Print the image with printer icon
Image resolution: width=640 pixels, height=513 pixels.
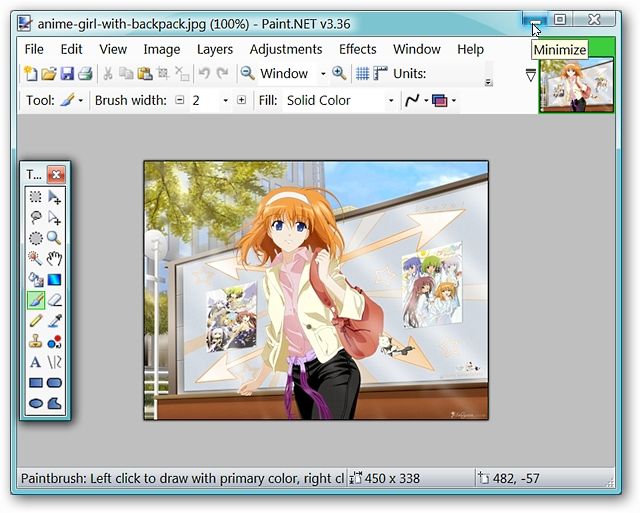coord(85,74)
